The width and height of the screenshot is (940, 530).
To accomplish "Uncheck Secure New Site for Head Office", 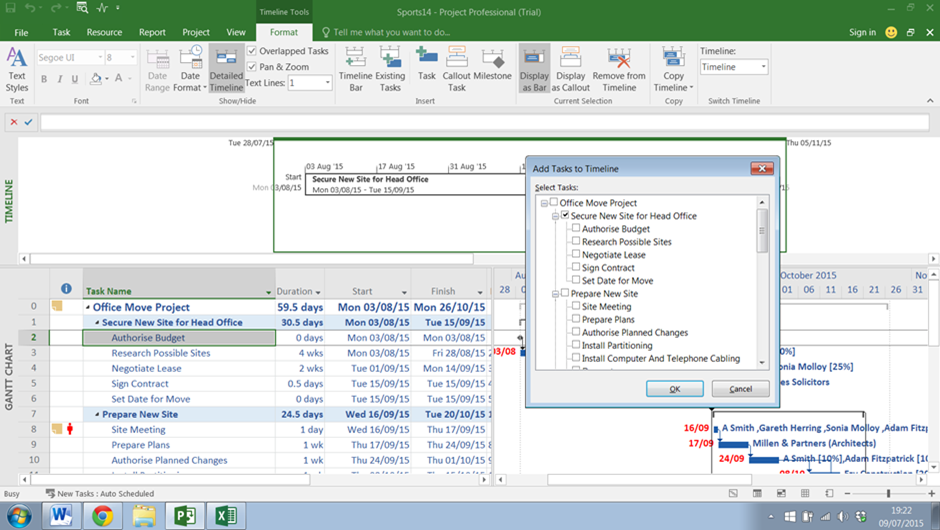I will click(x=565, y=215).
